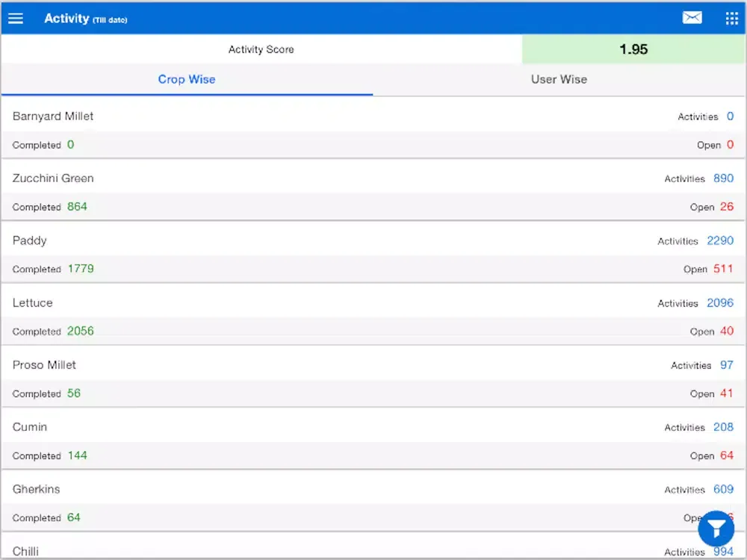The image size is (747, 560).
Task: Click Proso Millet activities count 97
Action: click(x=727, y=365)
